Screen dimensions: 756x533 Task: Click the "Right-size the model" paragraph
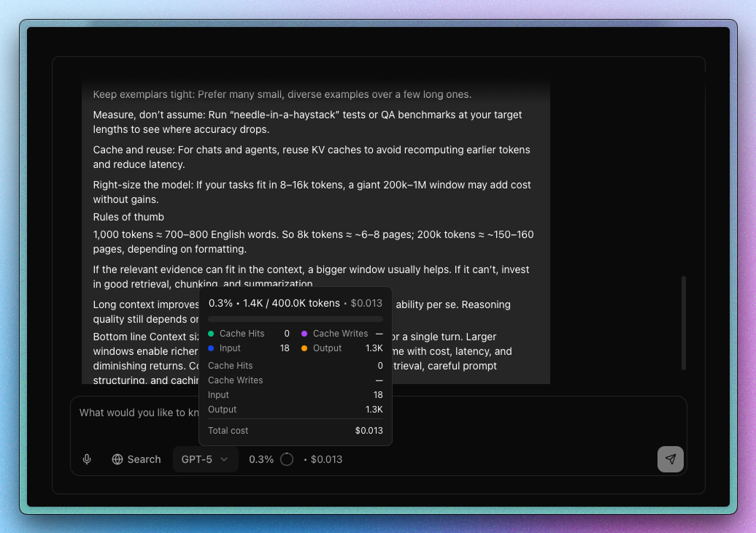pos(312,192)
